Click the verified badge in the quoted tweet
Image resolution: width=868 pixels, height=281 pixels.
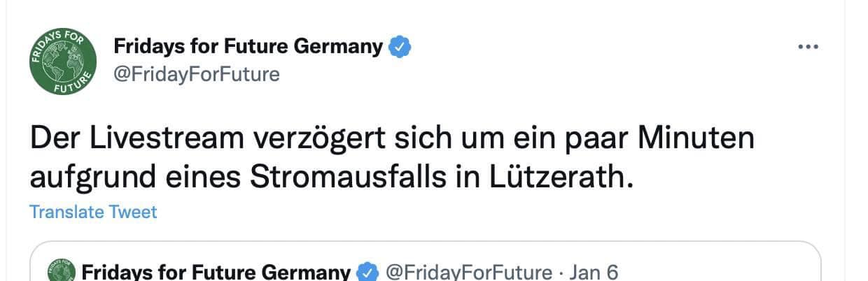pos(368,272)
